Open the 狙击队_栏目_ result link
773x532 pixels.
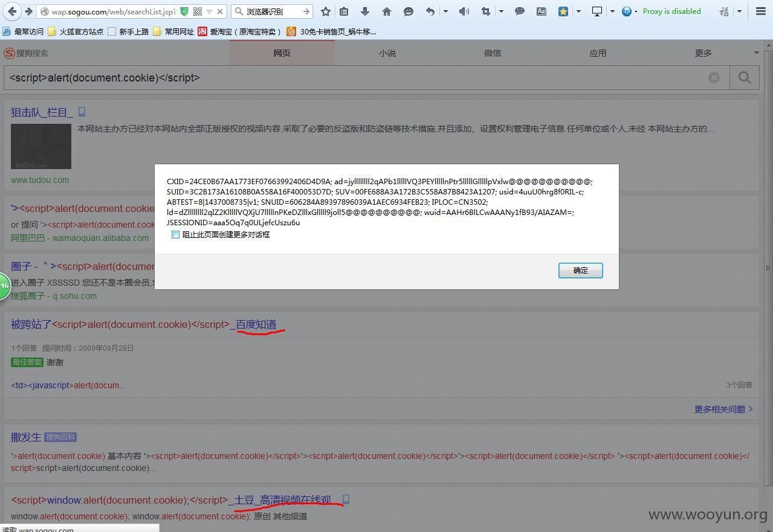(42, 112)
